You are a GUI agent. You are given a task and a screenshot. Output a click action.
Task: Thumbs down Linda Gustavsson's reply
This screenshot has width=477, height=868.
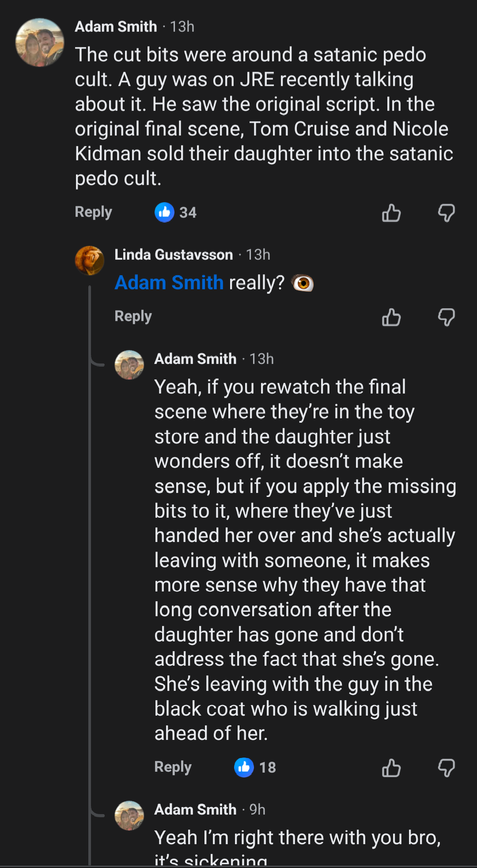pos(446,317)
